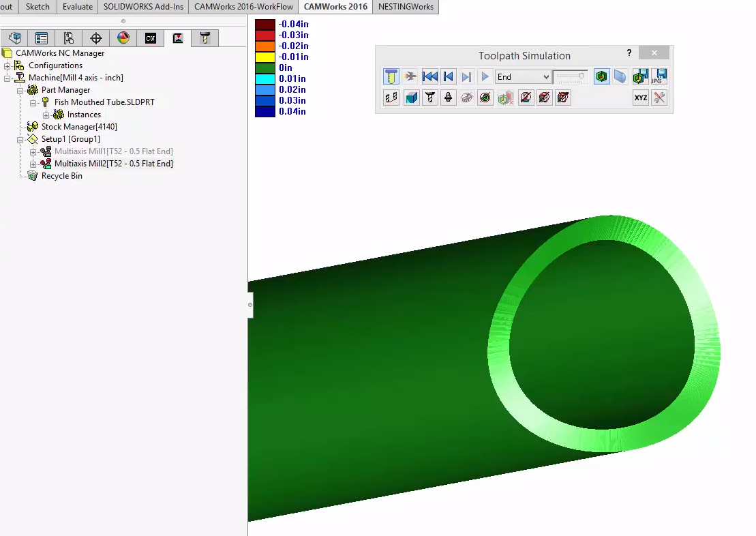The image size is (756, 536).
Task: Expand the Configurations tree node
Action: 7,65
